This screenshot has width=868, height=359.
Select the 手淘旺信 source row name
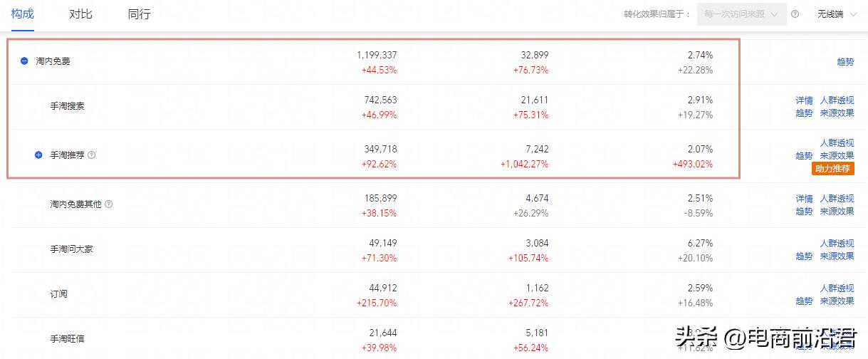pos(67,338)
